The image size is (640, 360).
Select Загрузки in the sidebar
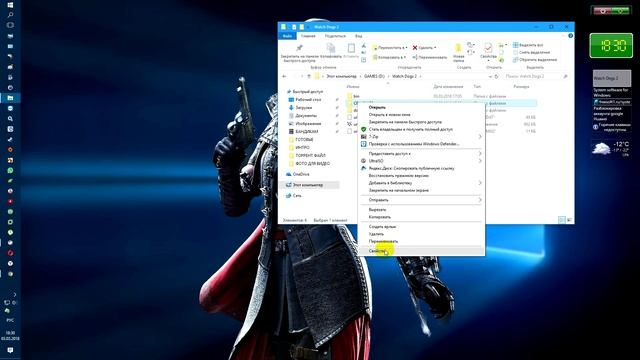[304, 108]
